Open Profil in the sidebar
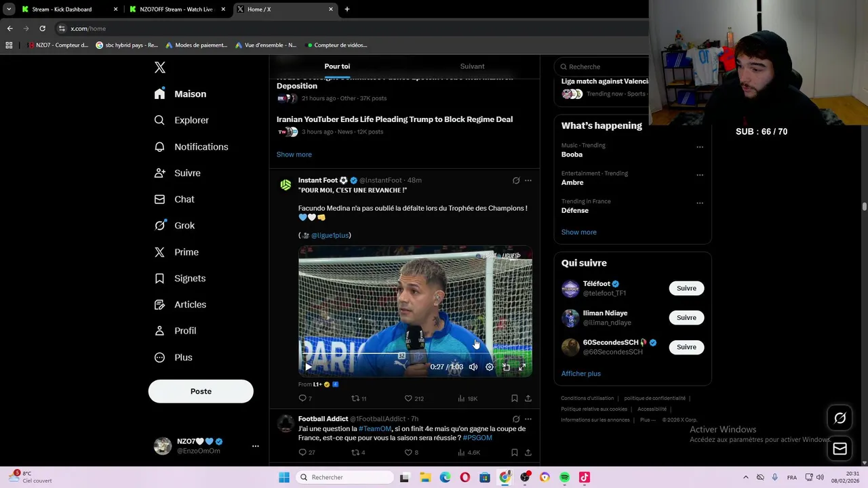The height and width of the screenshot is (488, 868). (x=175, y=331)
